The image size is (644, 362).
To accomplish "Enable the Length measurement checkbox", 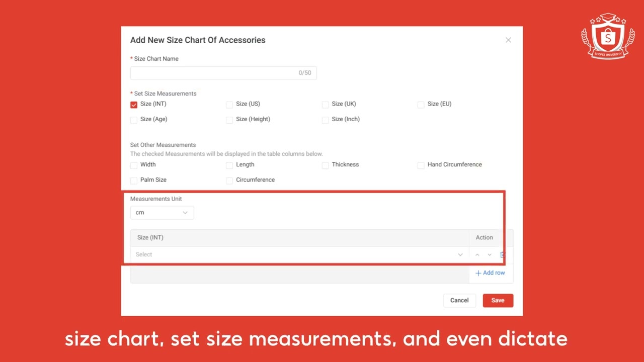I will click(x=229, y=165).
